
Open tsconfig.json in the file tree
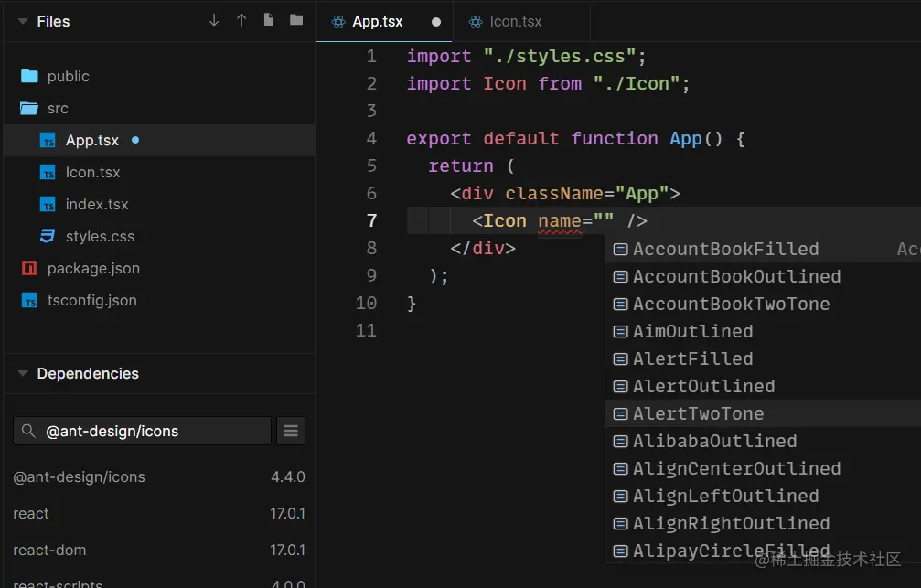[91, 300]
